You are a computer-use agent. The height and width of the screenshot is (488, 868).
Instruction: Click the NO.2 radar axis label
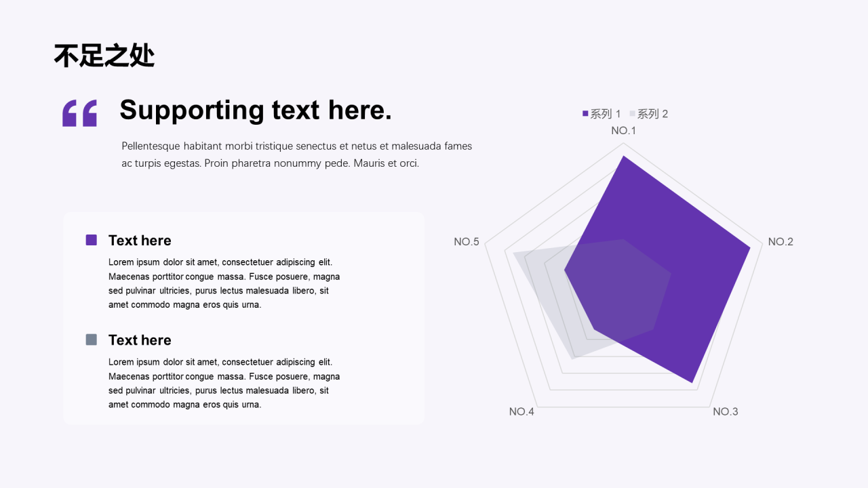781,242
